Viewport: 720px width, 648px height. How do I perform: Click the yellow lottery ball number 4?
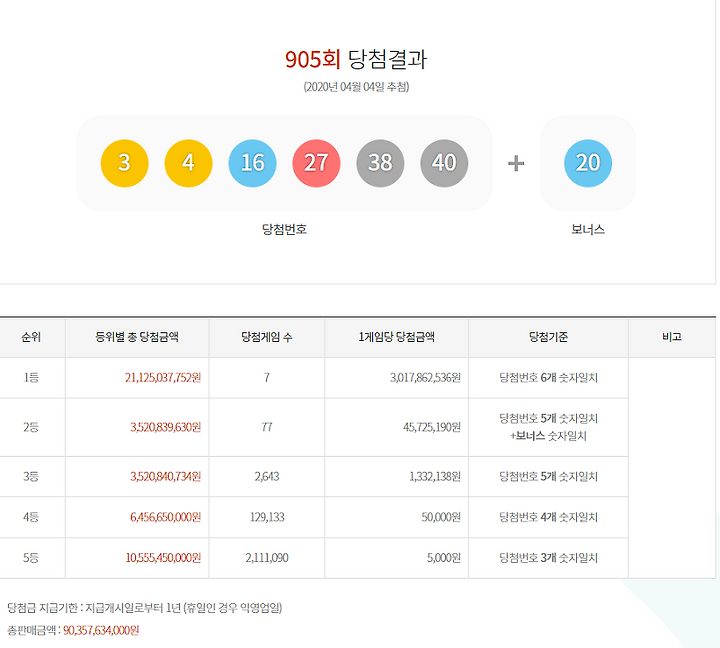[188, 163]
